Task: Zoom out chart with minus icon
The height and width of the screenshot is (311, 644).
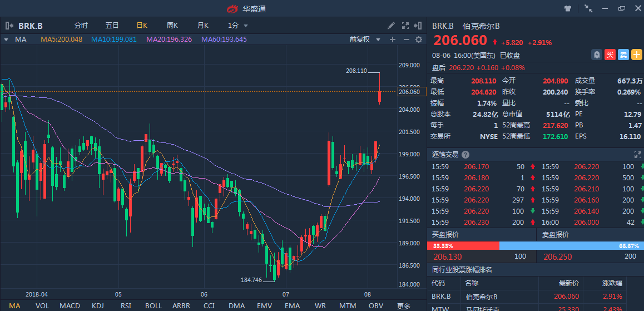Action: click(406, 40)
